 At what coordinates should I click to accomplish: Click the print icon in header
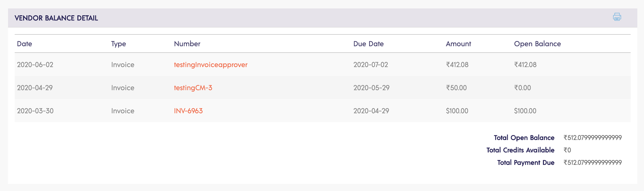(x=617, y=17)
